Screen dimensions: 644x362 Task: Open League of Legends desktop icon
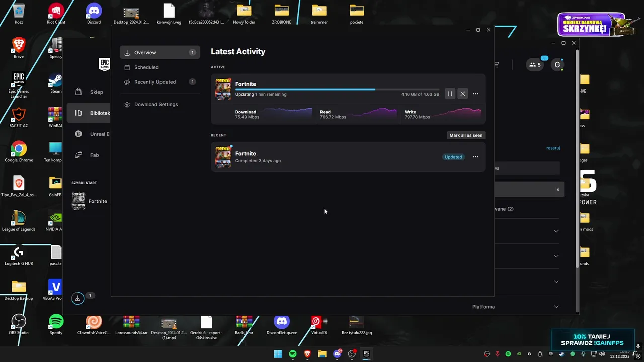[x=19, y=221]
